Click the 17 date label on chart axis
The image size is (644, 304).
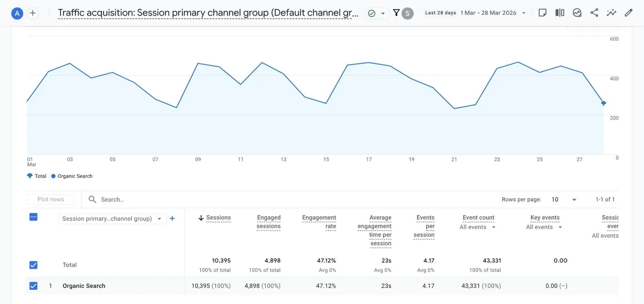(369, 159)
